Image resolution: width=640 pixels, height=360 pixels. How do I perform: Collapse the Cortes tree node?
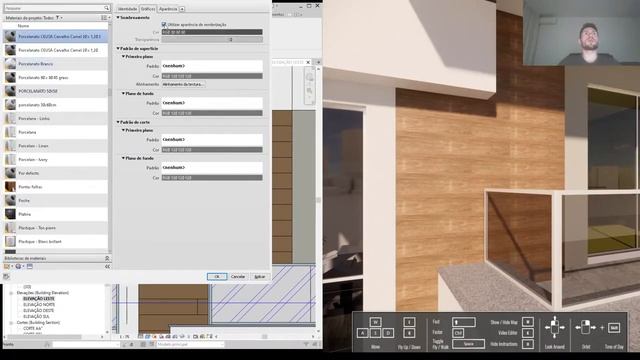[x=11, y=322]
